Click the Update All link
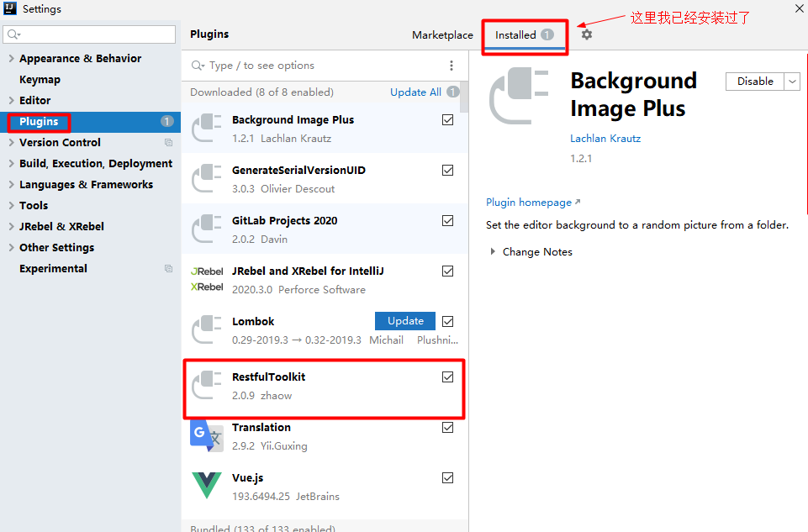Screen dimensions: 808x532 (415, 92)
